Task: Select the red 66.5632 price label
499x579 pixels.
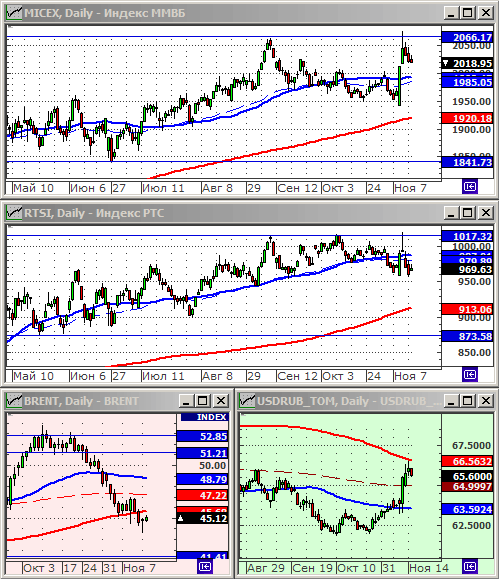Action: pyautogui.click(x=468, y=461)
